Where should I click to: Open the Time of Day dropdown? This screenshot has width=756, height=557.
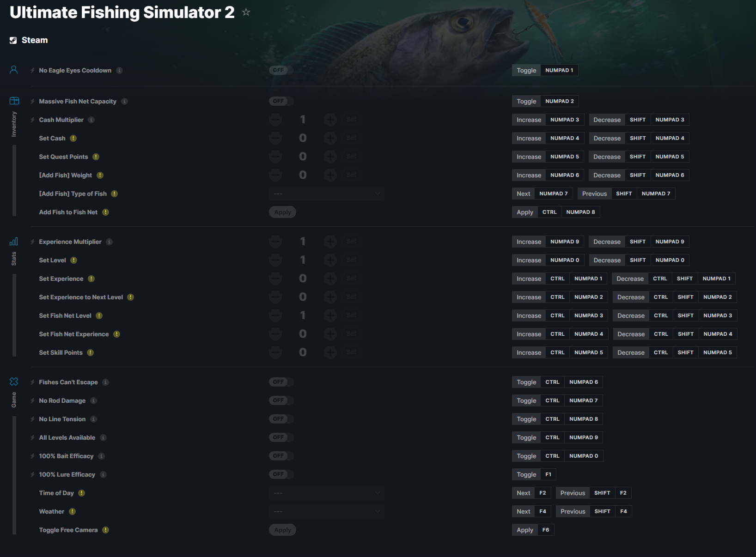[x=327, y=493]
